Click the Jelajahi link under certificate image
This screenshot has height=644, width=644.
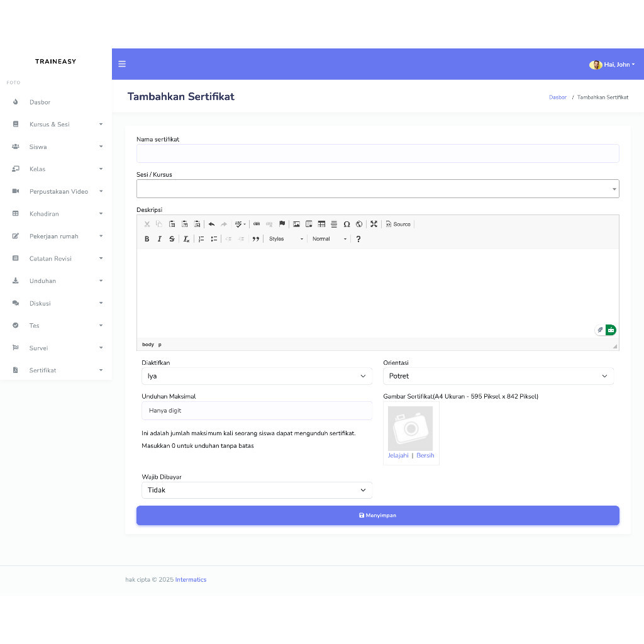(398, 455)
